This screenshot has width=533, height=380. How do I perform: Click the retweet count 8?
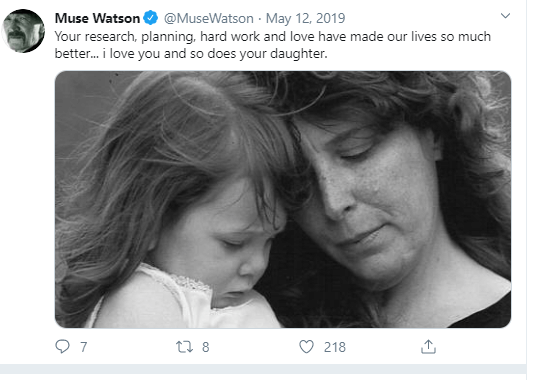[x=205, y=347]
